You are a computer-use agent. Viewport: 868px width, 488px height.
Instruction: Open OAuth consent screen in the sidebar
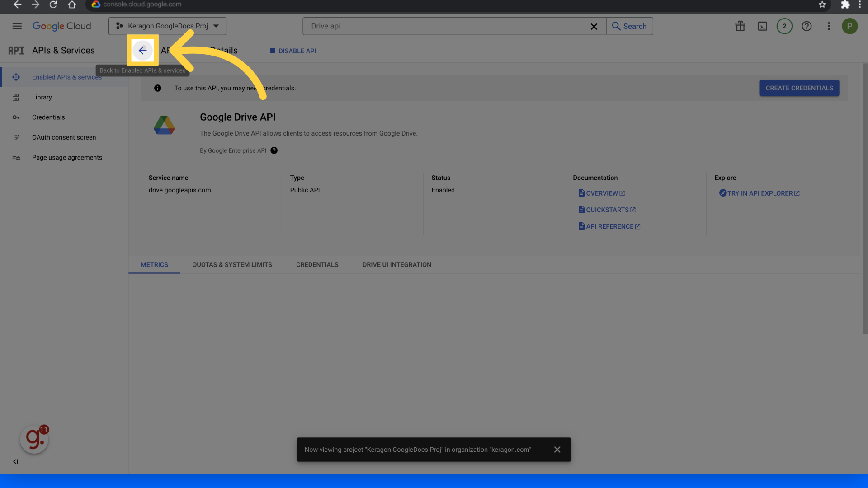point(64,137)
